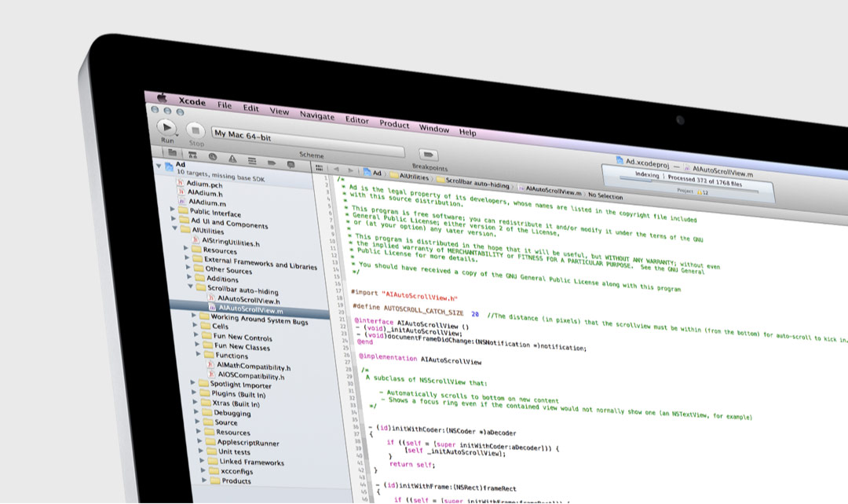Open the Project navigator folder icon
The width and height of the screenshot is (848, 504).
pos(171,152)
